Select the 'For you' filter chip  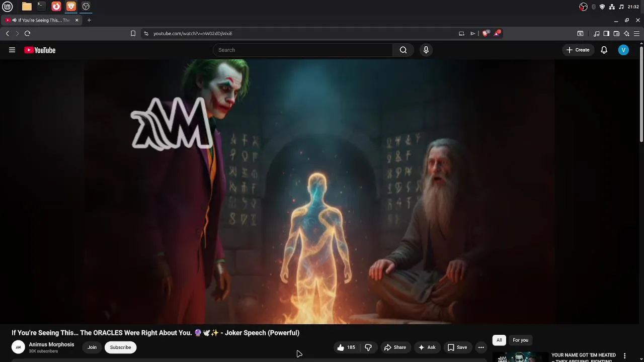coord(520,340)
